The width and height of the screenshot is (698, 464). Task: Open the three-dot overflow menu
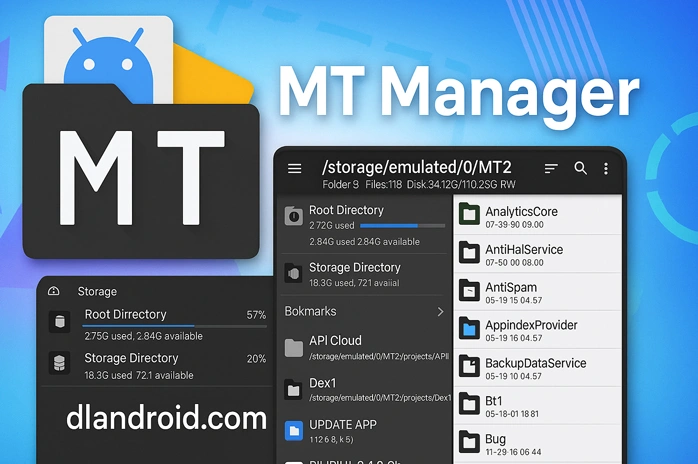[606, 168]
